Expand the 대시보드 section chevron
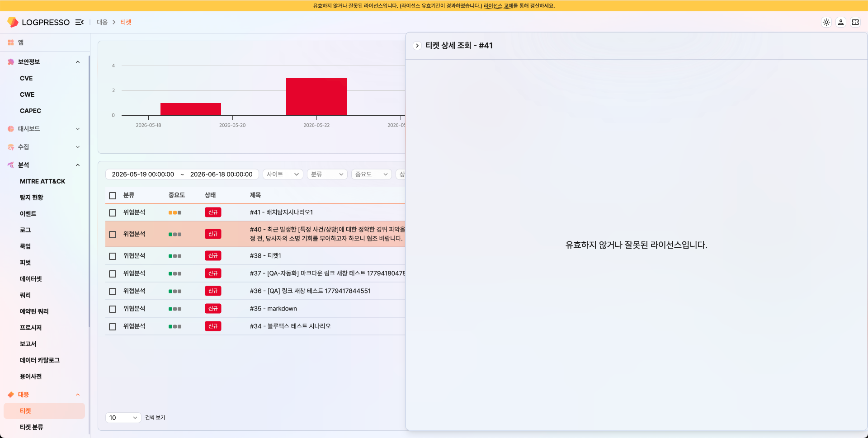868x438 pixels. [x=78, y=129]
